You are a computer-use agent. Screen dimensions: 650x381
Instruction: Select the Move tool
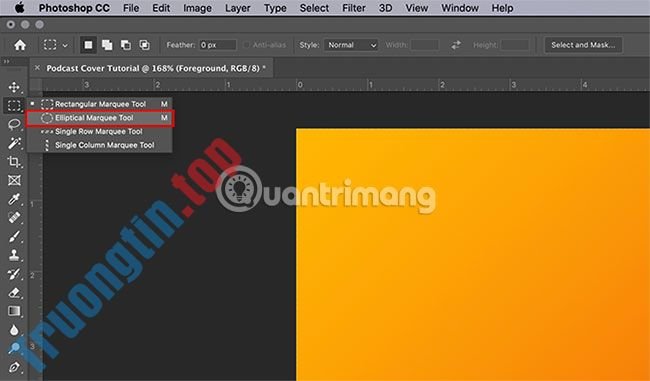click(x=14, y=87)
